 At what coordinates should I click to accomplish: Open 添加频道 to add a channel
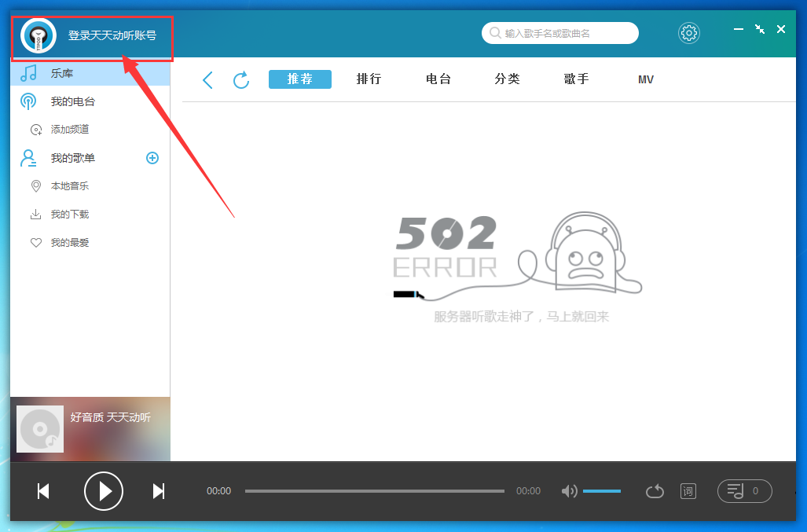click(x=68, y=129)
